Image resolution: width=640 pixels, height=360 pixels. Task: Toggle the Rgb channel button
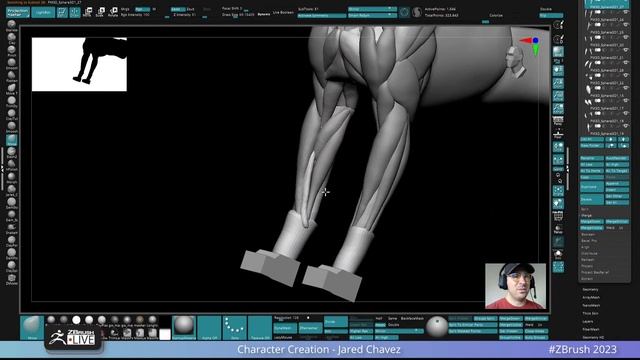[x=142, y=9]
